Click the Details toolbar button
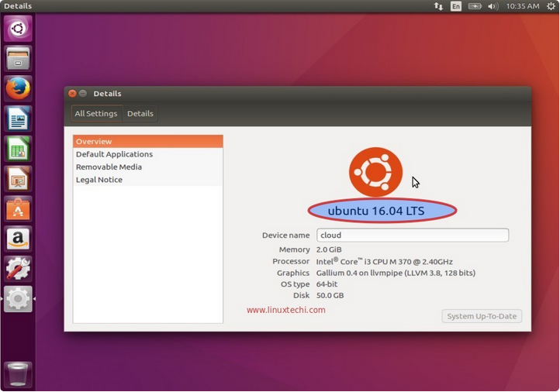Viewport: 560px width, 392px height. [x=140, y=113]
